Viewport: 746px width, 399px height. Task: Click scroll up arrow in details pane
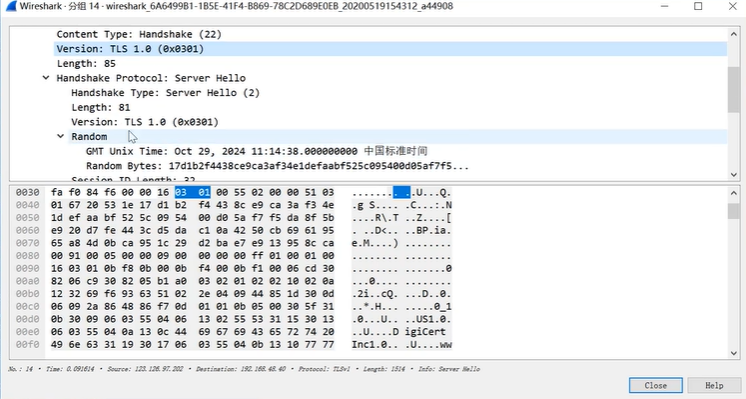pos(733,34)
